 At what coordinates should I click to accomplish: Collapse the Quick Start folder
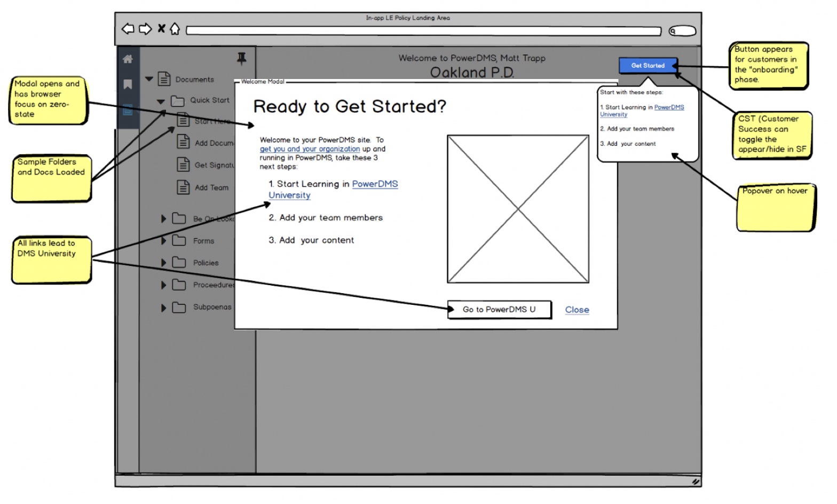(x=161, y=101)
